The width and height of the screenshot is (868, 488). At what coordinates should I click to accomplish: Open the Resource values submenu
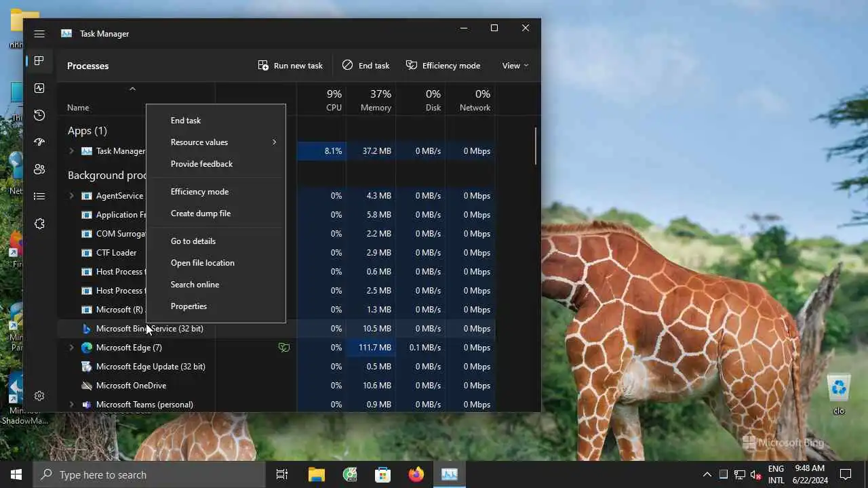click(x=216, y=142)
